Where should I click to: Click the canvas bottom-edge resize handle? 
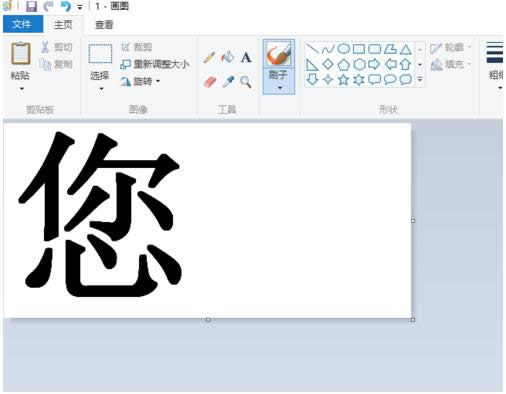pos(208,320)
